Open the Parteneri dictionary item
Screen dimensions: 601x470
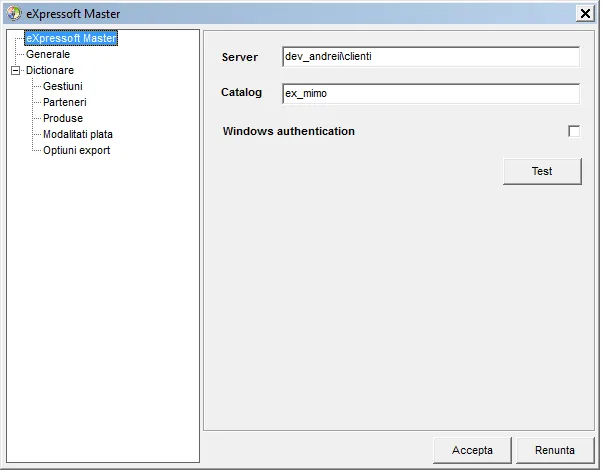(x=65, y=102)
